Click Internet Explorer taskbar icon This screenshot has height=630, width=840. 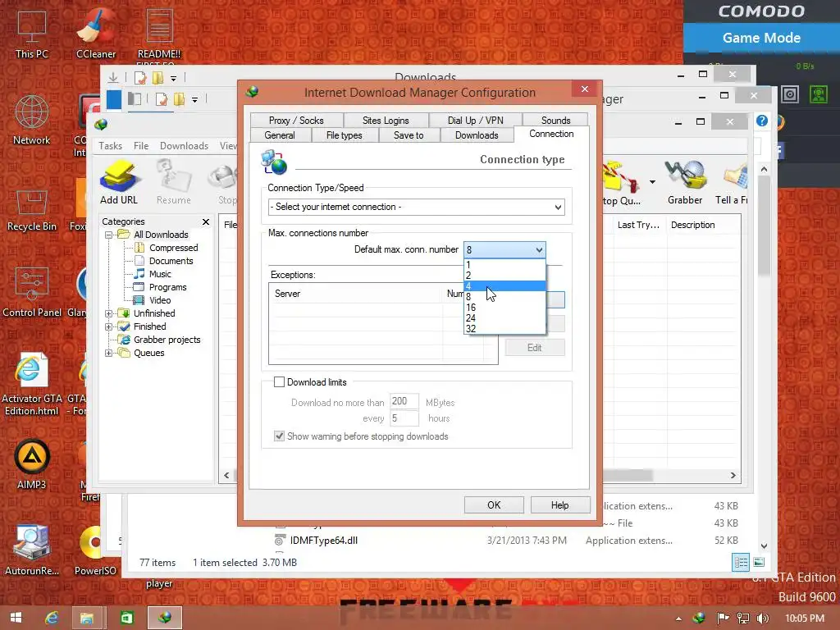pos(52,618)
